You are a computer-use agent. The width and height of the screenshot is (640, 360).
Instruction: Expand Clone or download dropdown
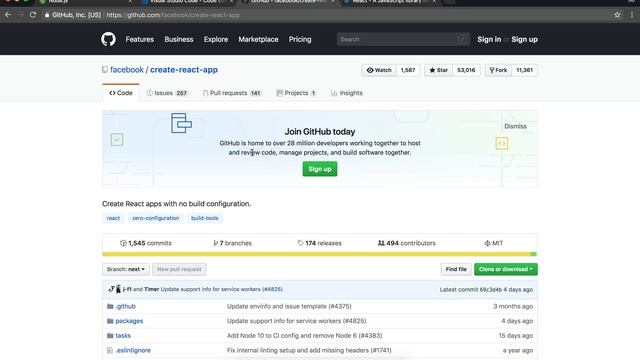(x=506, y=269)
